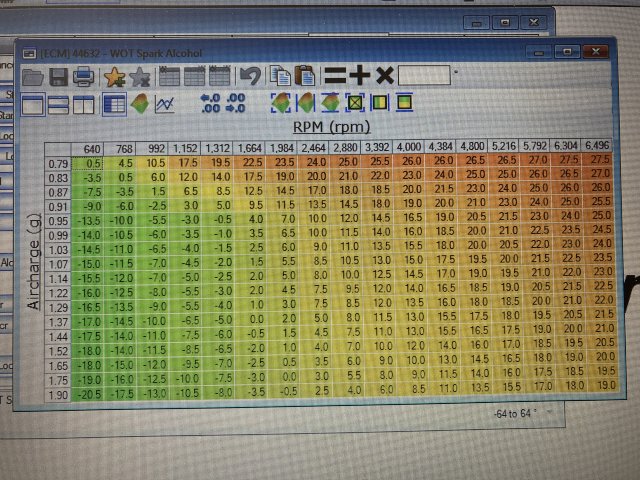
Task: Decrease decimal places button
Action: click(x=236, y=103)
